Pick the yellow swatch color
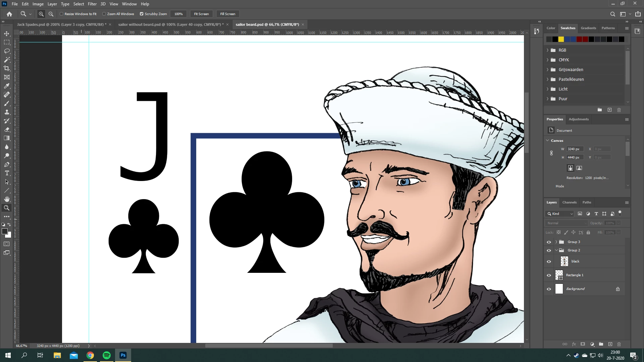 561,39
